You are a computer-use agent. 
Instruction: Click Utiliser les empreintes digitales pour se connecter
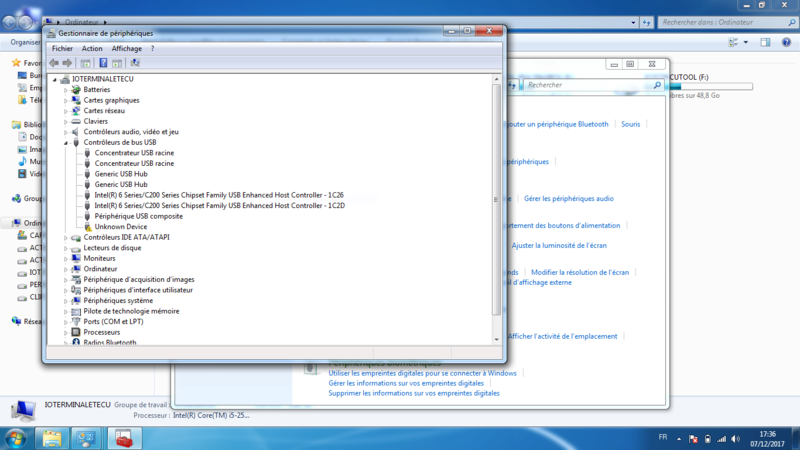tap(422, 373)
